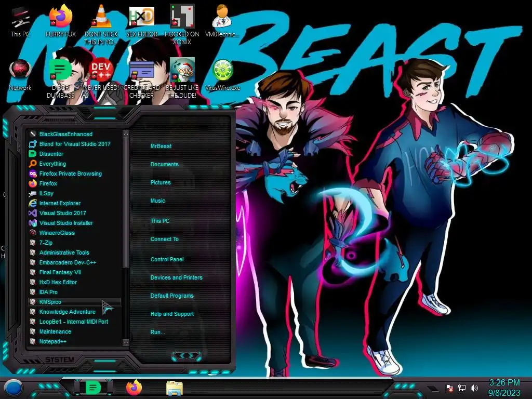The image size is (532, 399).
Task: Open Documents from Start menu
Action: point(165,164)
